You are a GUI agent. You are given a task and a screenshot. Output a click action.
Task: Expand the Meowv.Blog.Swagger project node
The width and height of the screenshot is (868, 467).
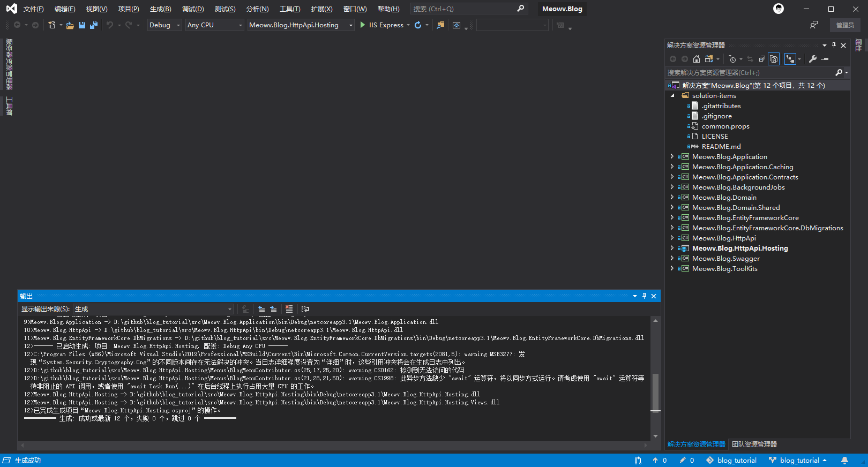coord(672,258)
